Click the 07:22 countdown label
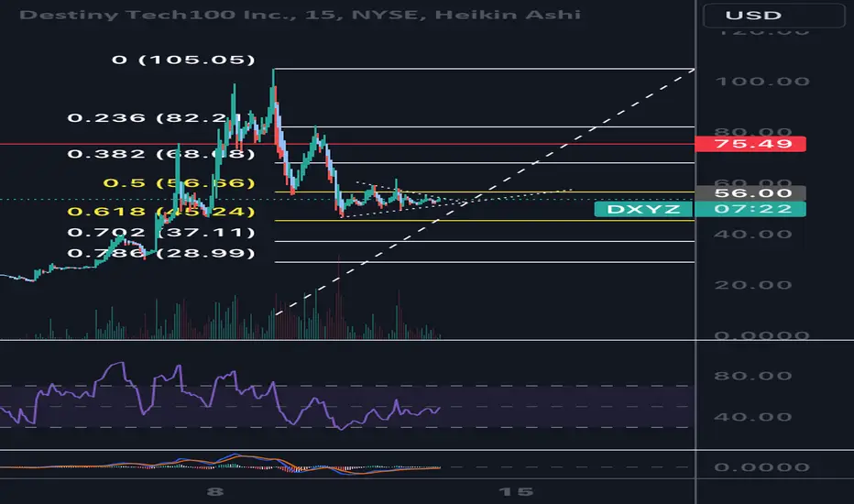This screenshot has width=854, height=504. [x=750, y=209]
